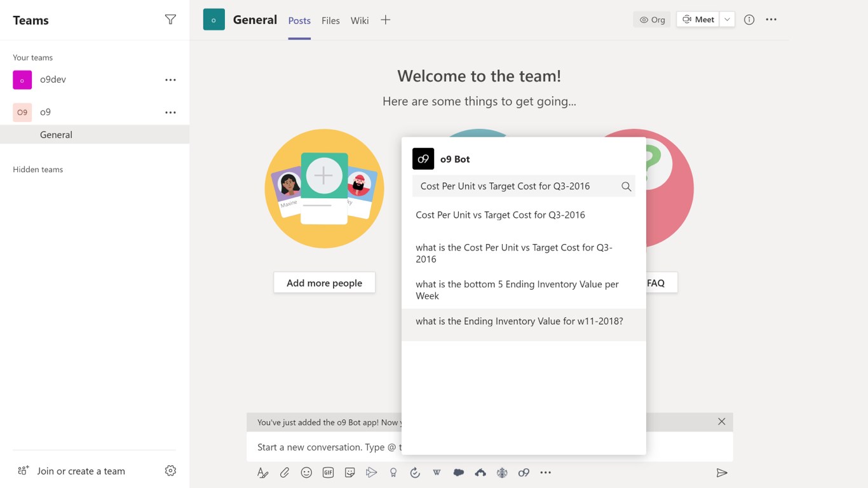Click the General channel title
Image resolution: width=868 pixels, height=488 pixels.
tap(255, 20)
